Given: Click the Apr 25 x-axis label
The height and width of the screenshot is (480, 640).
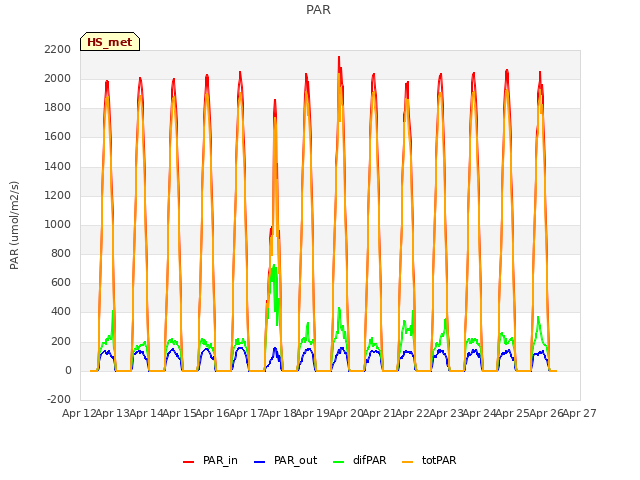Looking at the screenshot, I should (512, 413).
